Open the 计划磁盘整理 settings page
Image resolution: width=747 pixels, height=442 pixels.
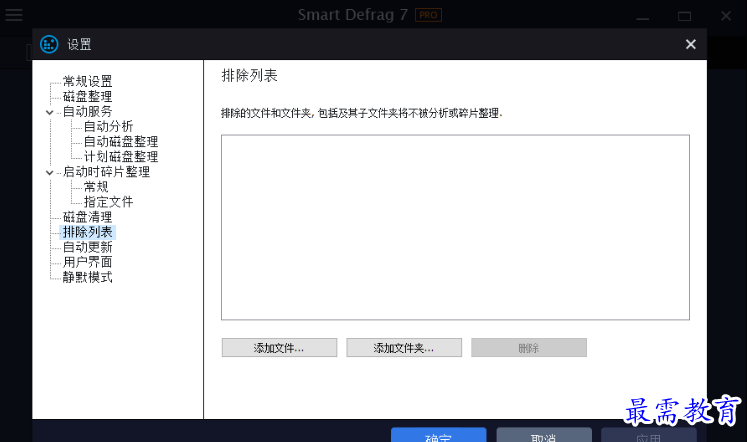coord(121,157)
